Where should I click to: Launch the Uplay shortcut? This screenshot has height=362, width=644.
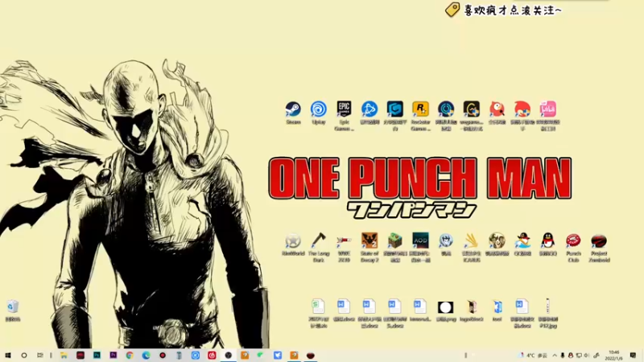point(319,113)
